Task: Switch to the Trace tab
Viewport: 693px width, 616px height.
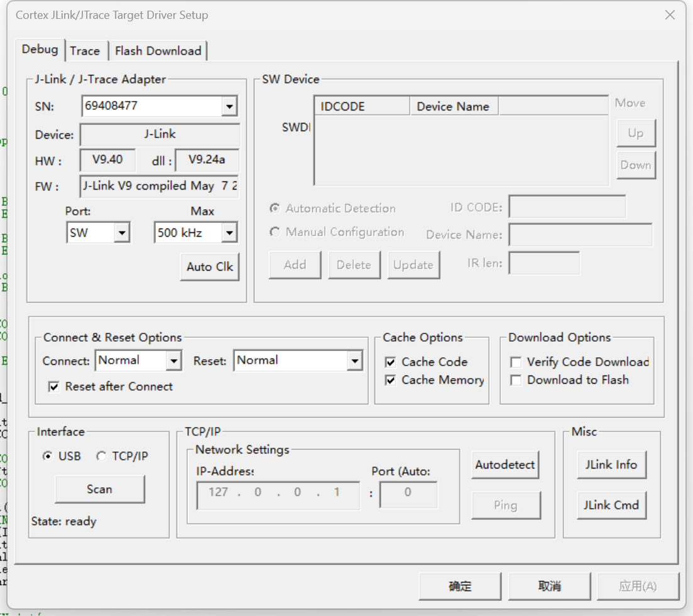Action: pyautogui.click(x=85, y=51)
